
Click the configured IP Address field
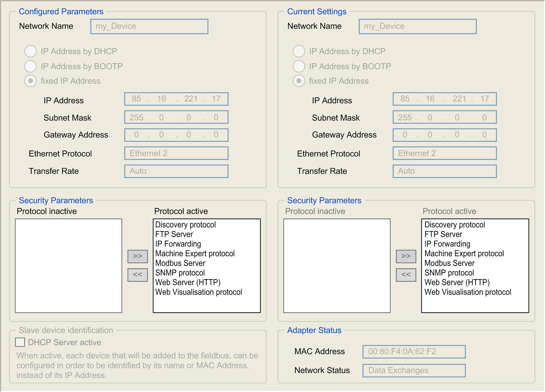(176, 99)
